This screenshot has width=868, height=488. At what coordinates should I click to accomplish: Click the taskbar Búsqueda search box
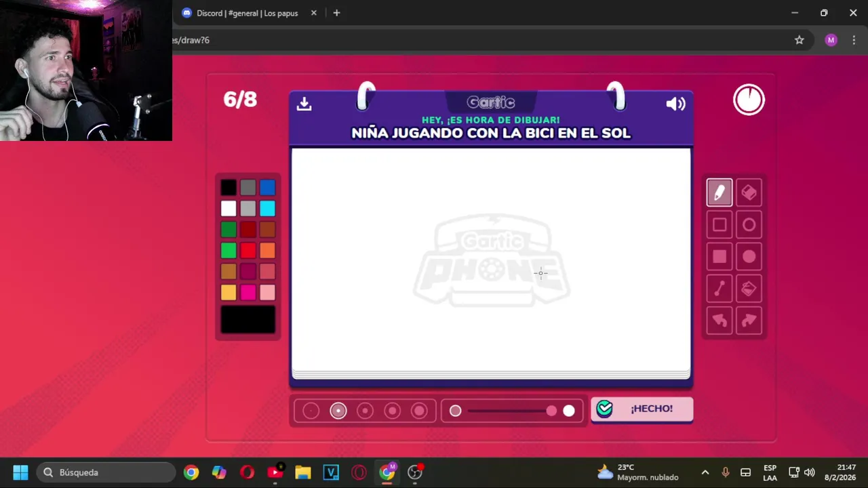(x=106, y=472)
